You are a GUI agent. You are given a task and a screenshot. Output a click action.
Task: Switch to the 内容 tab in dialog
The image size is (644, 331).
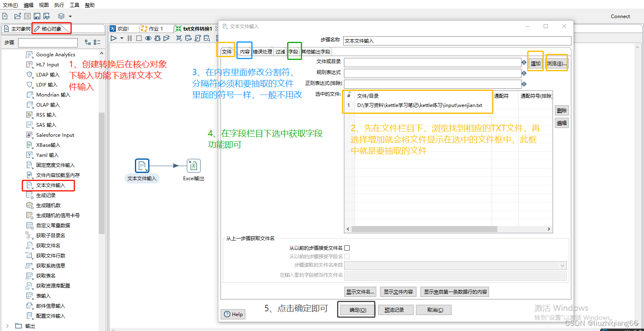click(x=245, y=51)
